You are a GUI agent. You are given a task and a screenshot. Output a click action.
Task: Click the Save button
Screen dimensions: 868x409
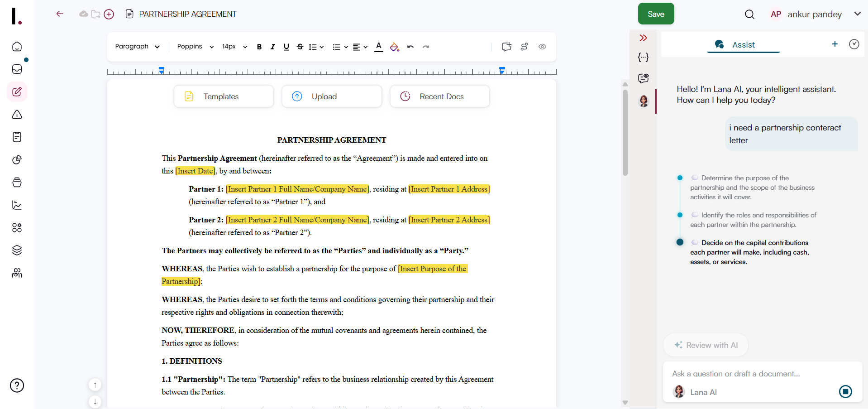(x=656, y=14)
